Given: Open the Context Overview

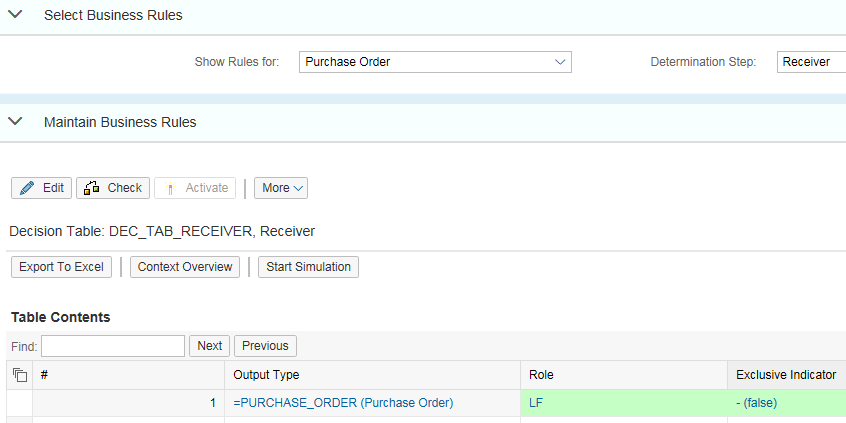Looking at the screenshot, I should (x=185, y=267).
